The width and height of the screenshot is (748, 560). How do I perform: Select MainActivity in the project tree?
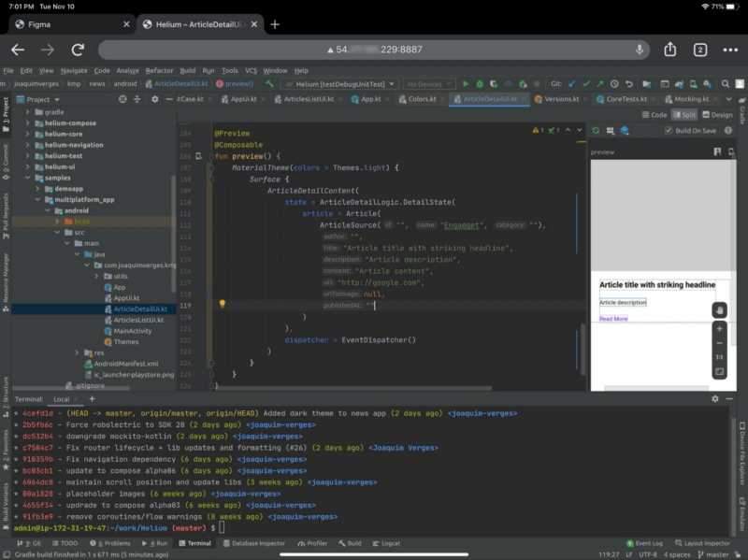pos(132,331)
